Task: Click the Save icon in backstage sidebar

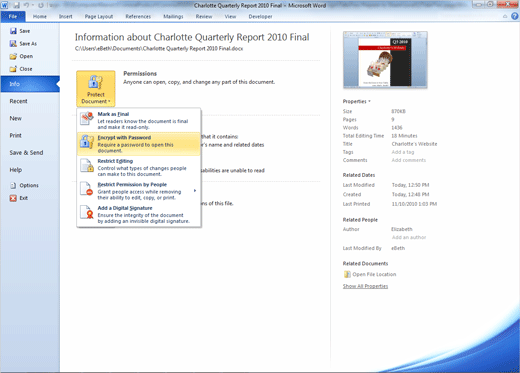Action: coord(13,31)
